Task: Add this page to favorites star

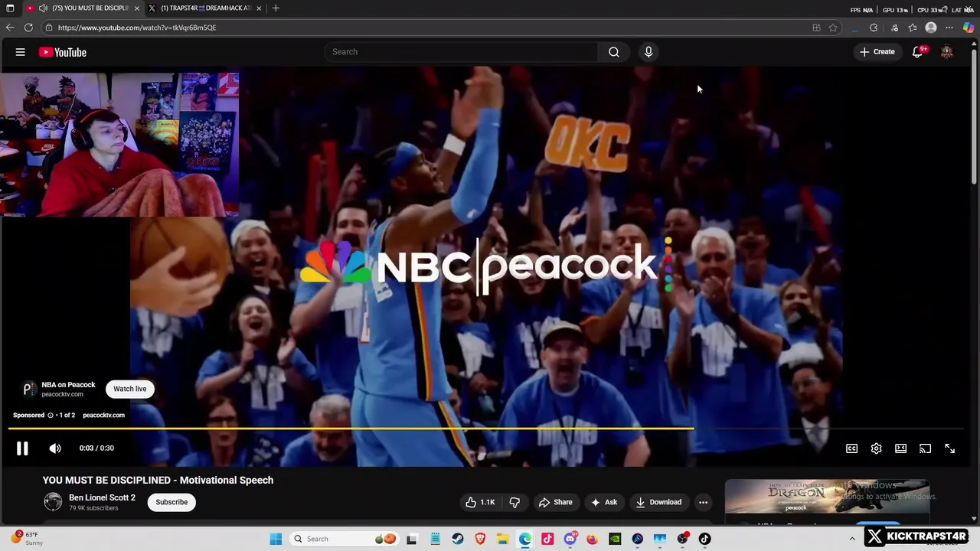Action: (833, 28)
